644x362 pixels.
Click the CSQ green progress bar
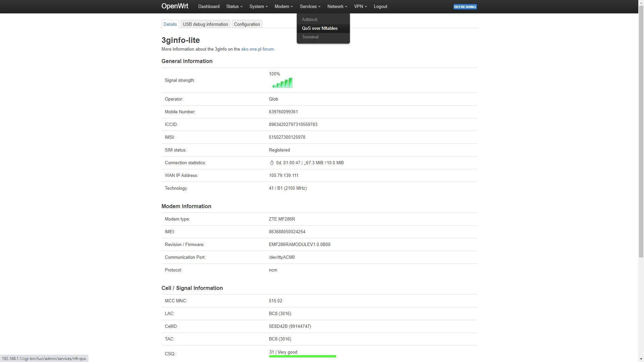pyautogui.click(x=303, y=356)
